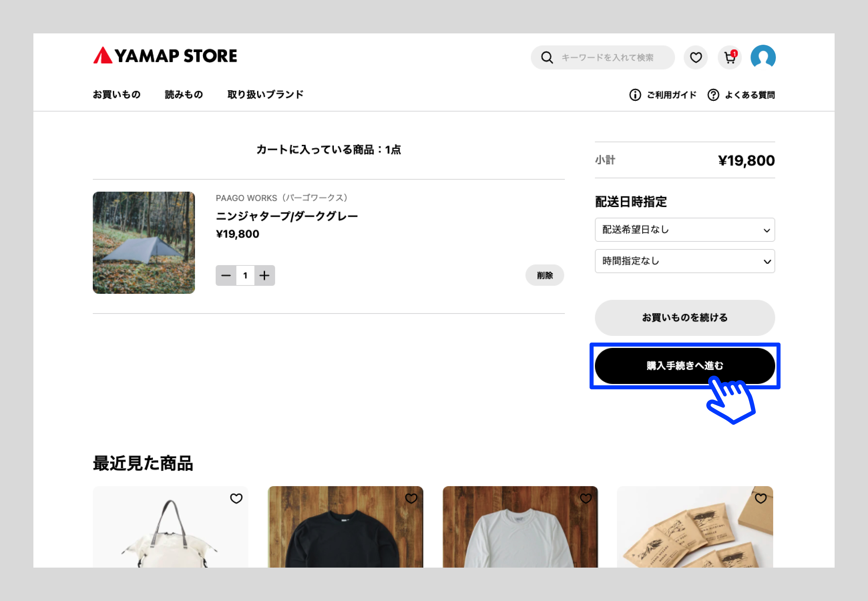Click the subtotal amount ¥19,800
Screen dimensions: 868x601
[x=746, y=161]
